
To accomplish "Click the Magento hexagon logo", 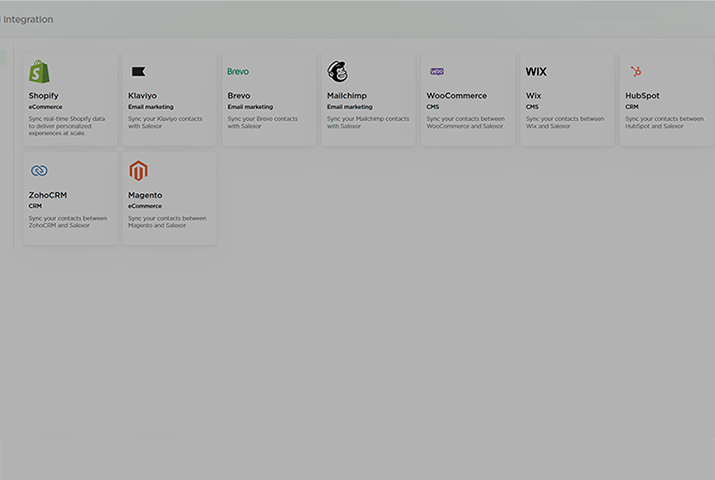I will [138, 170].
